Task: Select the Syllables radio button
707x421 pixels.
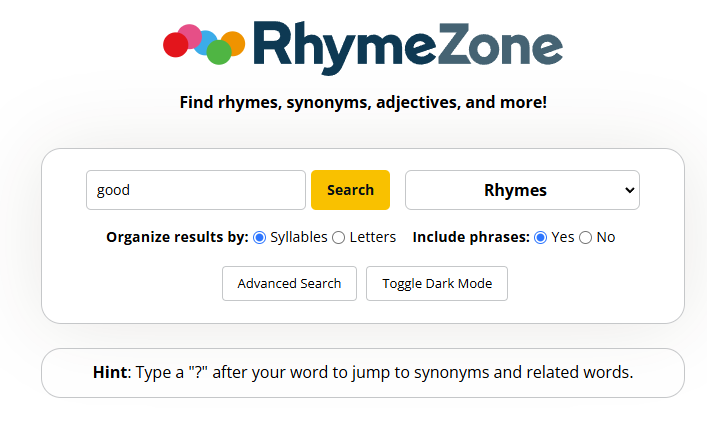Action: point(260,238)
